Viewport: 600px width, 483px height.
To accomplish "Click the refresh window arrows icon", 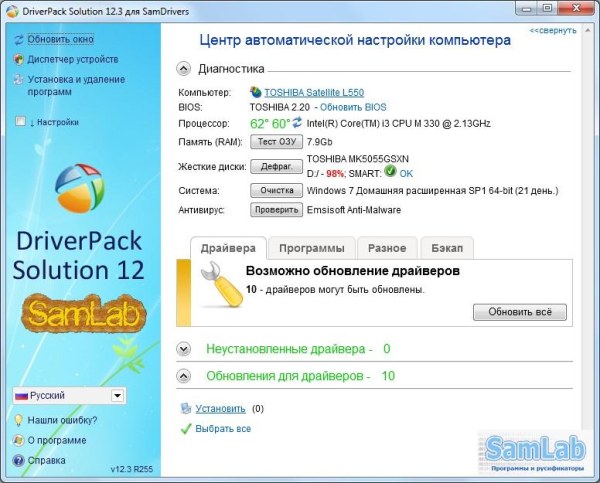I will coord(18,39).
